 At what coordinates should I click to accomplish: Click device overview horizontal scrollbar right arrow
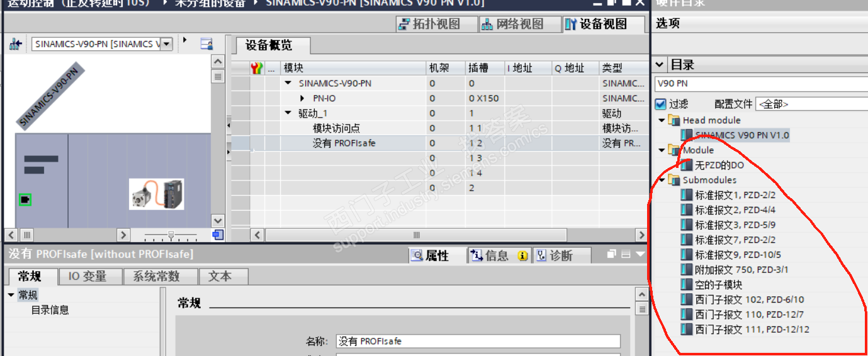tap(641, 235)
